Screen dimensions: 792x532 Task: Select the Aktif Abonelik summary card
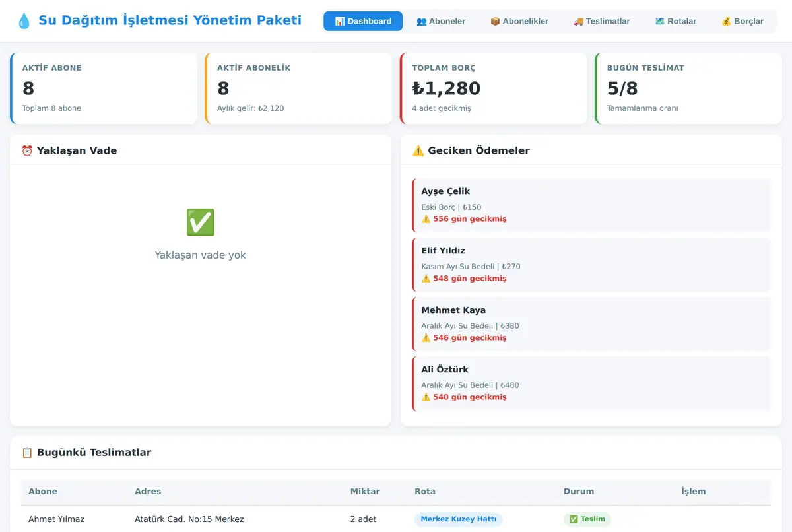tap(298, 88)
